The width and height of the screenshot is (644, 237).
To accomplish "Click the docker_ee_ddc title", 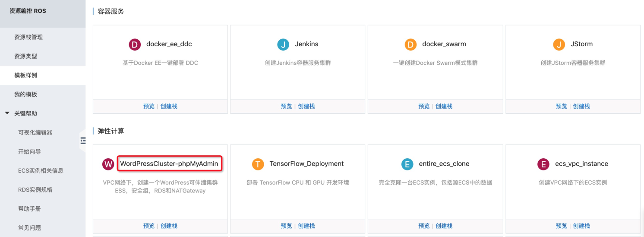I will click(169, 44).
